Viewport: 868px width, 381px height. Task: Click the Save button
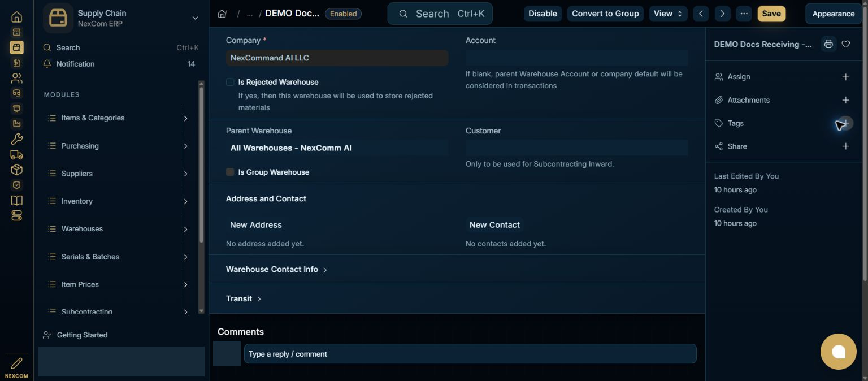coord(771,14)
